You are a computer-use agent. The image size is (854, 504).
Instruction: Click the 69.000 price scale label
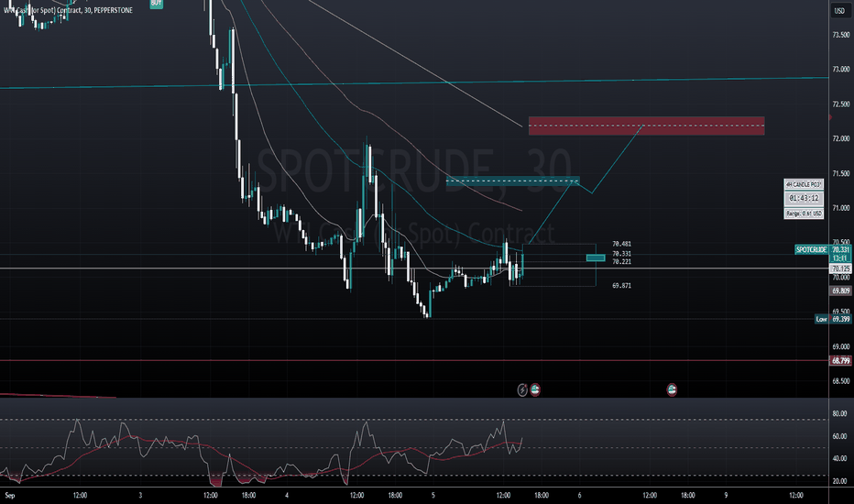841,346
